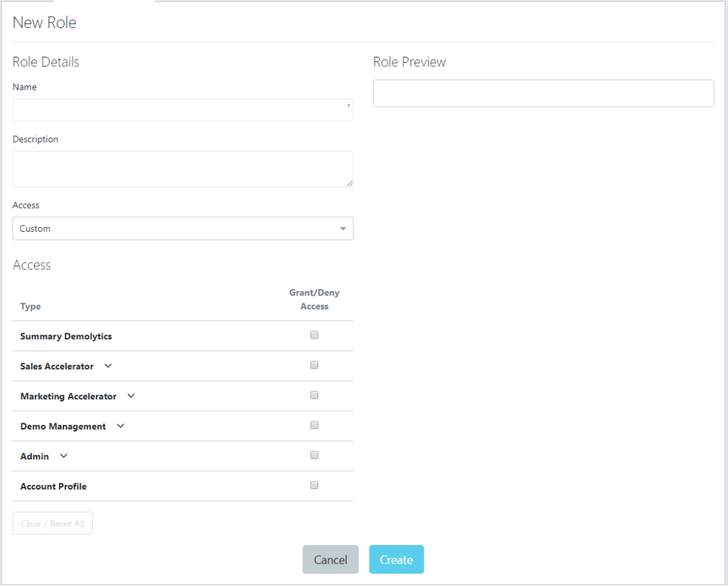728x587 pixels.
Task: Click the Marketing Accelerator row label
Action: click(x=68, y=397)
